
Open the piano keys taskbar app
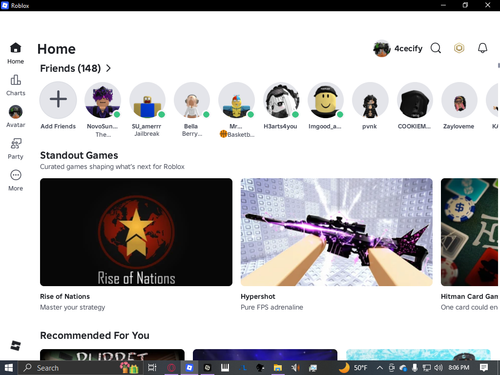[x=225, y=368]
